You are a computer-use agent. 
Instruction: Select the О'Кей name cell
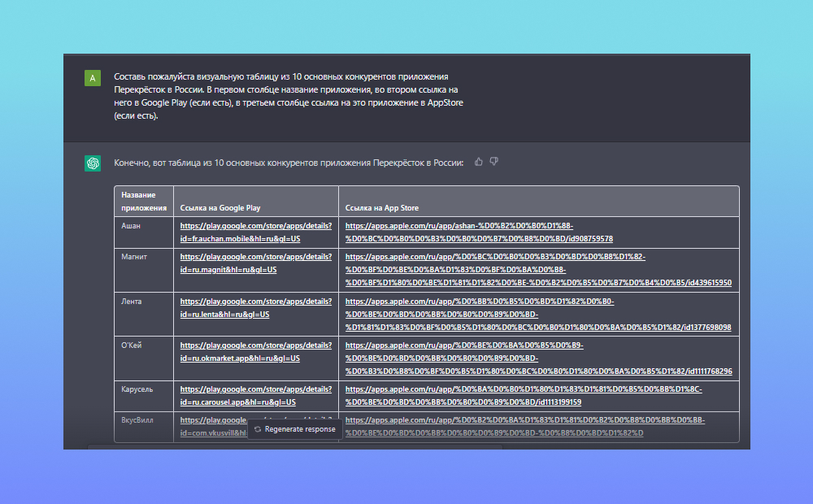tap(144, 358)
